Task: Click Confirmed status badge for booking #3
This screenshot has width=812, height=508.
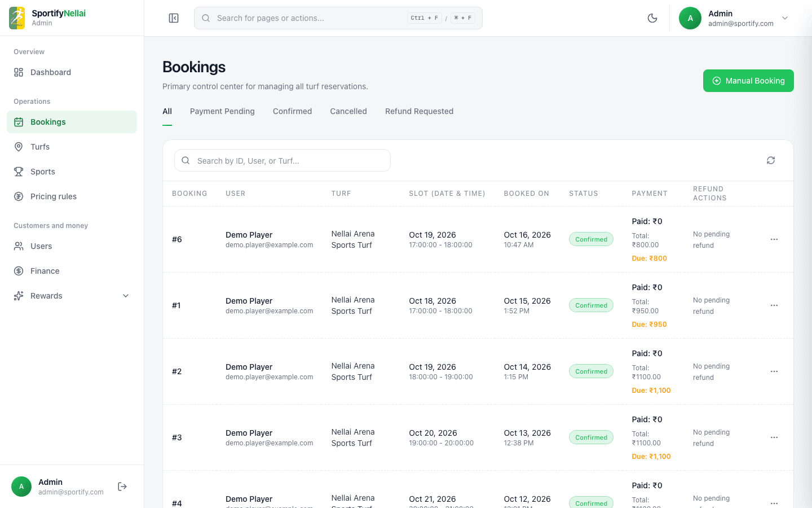Action: point(591,437)
